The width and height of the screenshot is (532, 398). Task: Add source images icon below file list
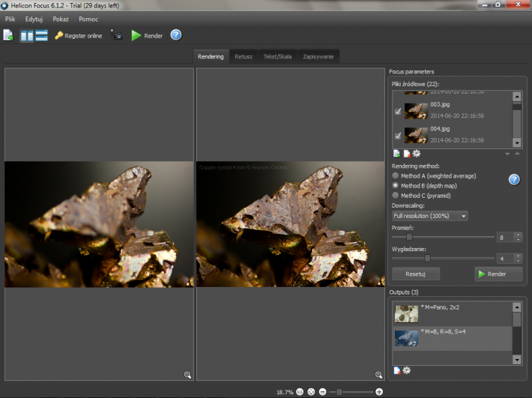coord(396,154)
